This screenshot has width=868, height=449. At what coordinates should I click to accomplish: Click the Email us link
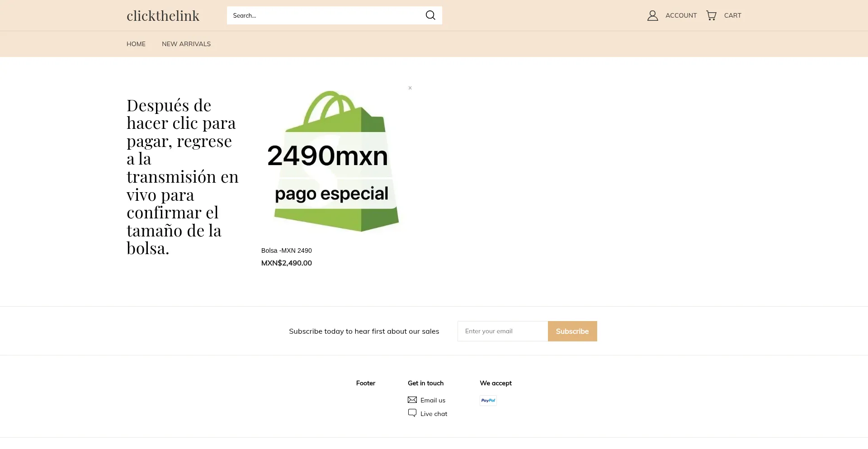pos(432,400)
